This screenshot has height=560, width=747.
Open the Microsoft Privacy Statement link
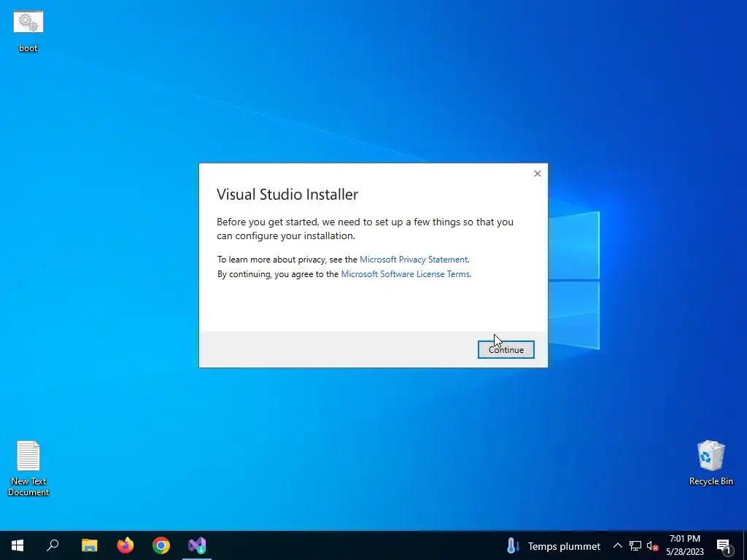tap(414, 260)
